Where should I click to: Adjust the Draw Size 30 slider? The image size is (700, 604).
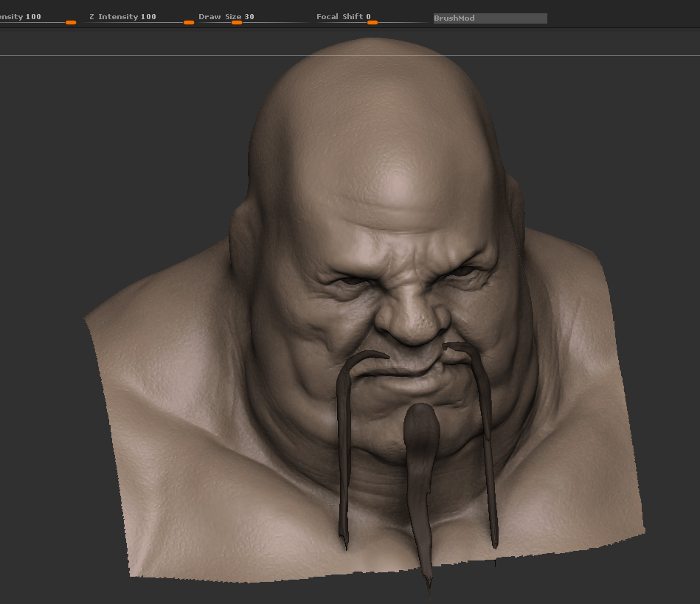tap(254, 18)
